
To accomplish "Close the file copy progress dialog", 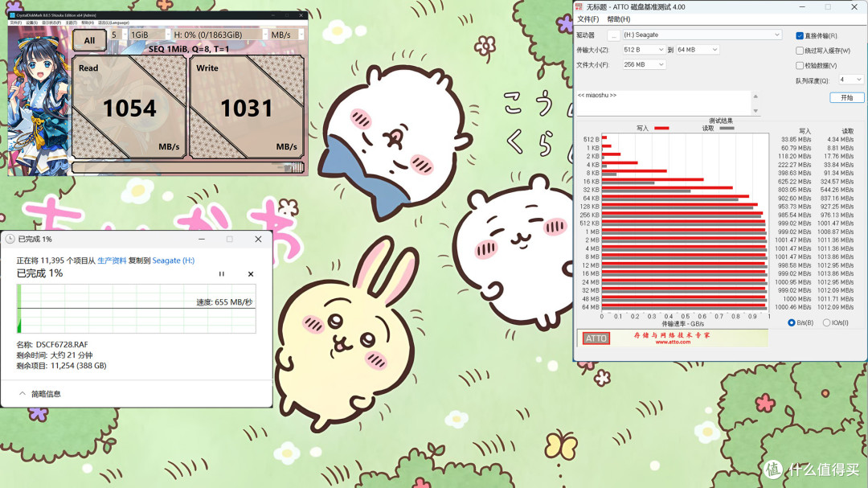I will click(x=258, y=239).
